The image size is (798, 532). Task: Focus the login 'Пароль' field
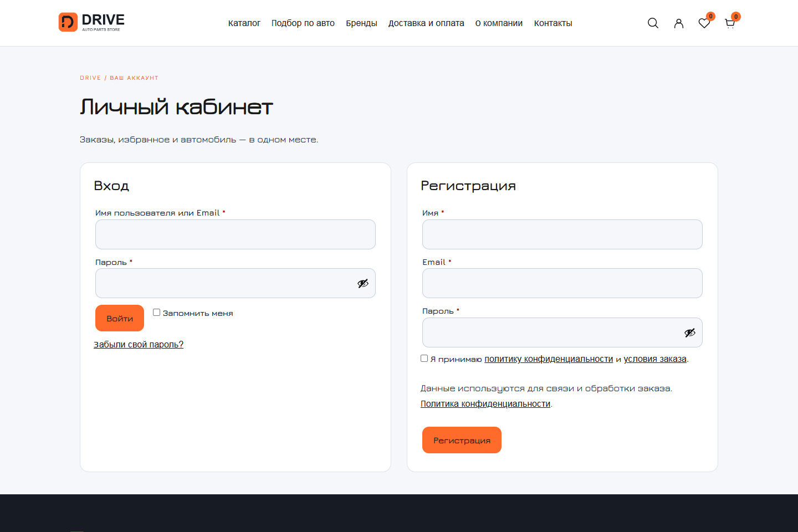(236, 283)
